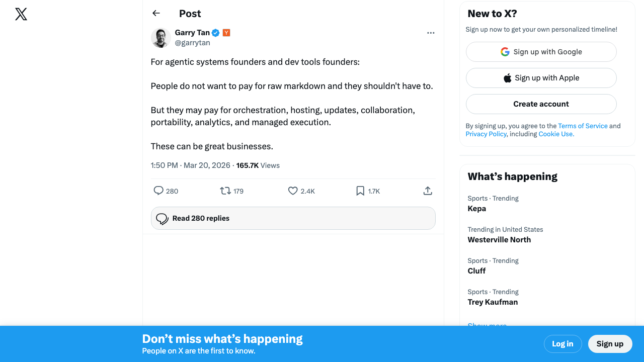Open the Privacy Policy link
The width and height of the screenshot is (644, 362).
click(486, 134)
